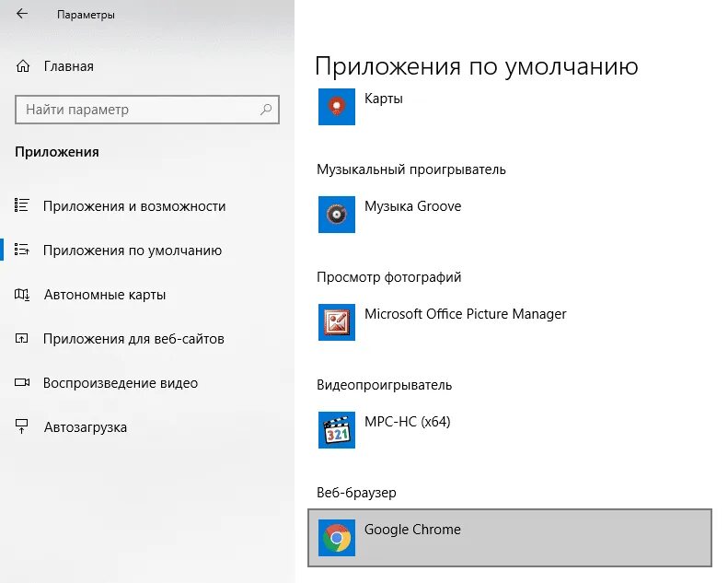Change video player MPC-HC (x64)
The width and height of the screenshot is (728, 583).
tap(510, 430)
